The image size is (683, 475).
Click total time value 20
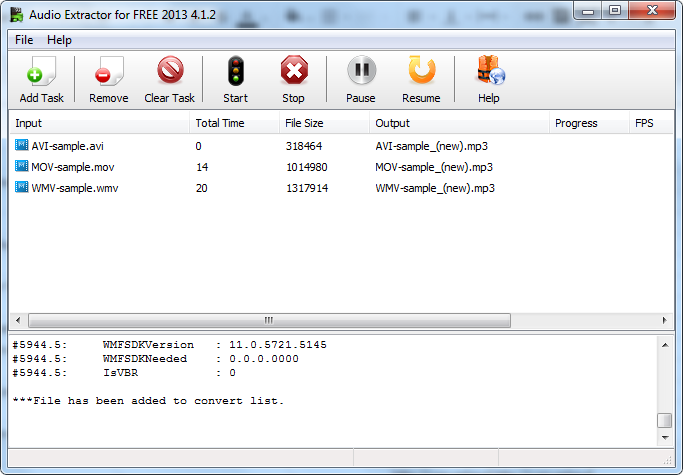[x=202, y=188]
